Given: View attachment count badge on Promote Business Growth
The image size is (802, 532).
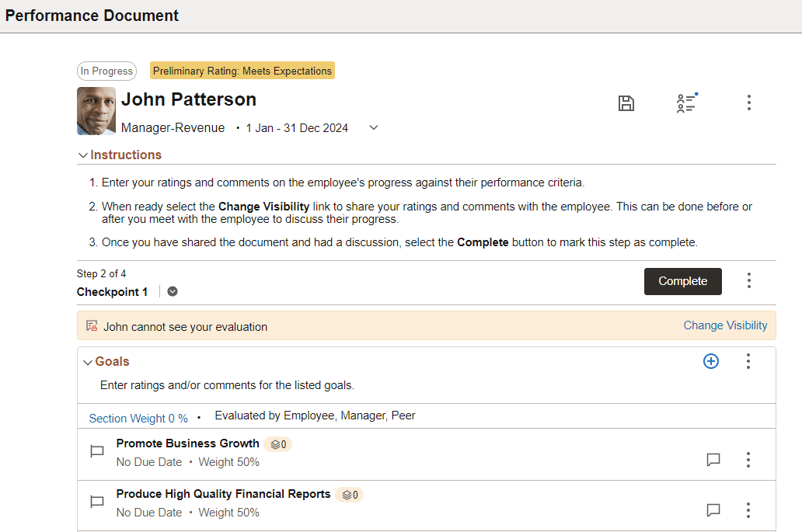Looking at the screenshot, I should click(x=277, y=443).
